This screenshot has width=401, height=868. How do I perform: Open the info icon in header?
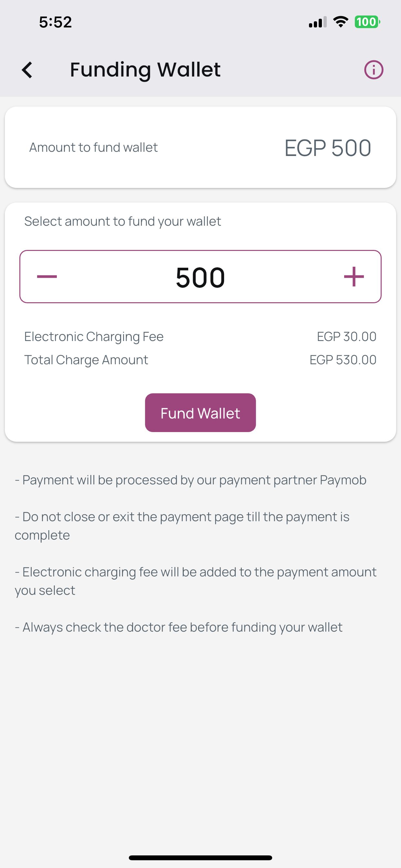(x=373, y=70)
